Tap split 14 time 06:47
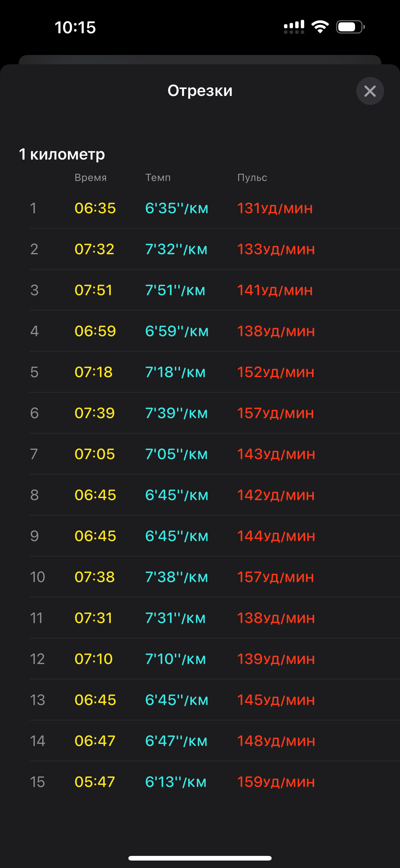Viewport: 400px width, 868px height. pos(95,741)
